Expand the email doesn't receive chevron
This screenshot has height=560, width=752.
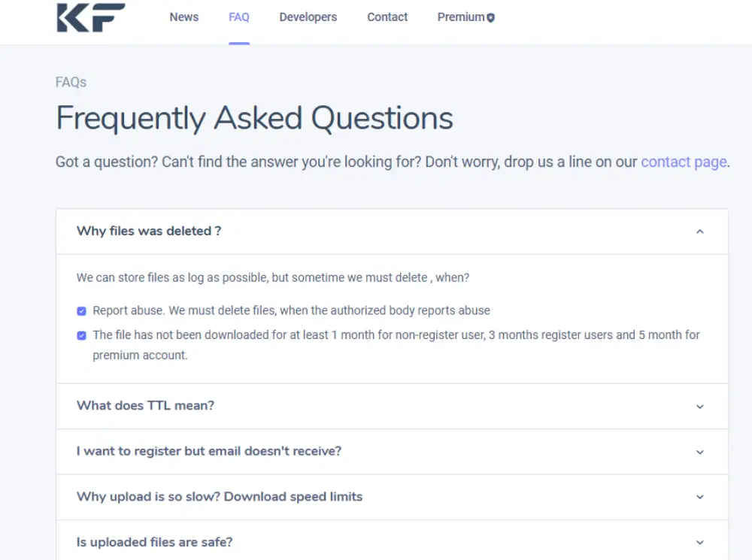tap(700, 453)
